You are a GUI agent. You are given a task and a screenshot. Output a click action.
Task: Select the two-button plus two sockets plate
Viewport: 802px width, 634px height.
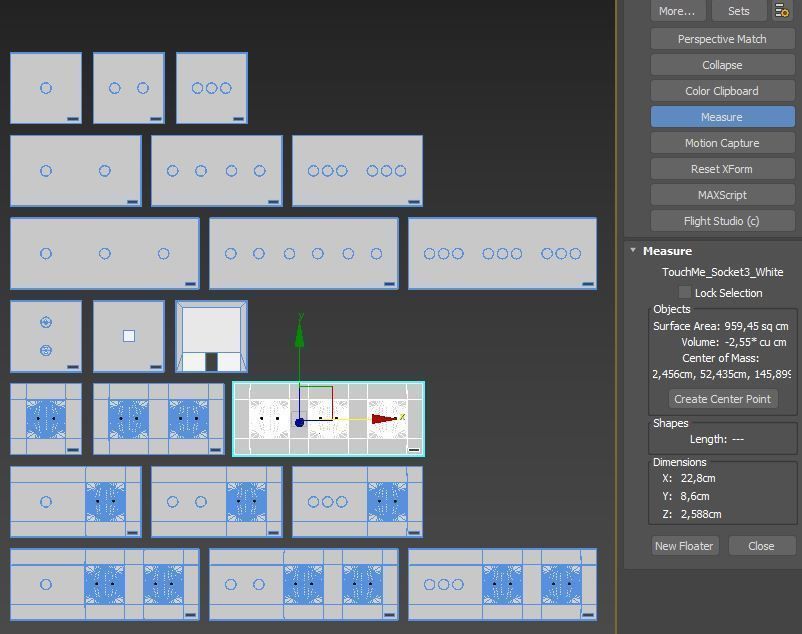(x=304, y=584)
